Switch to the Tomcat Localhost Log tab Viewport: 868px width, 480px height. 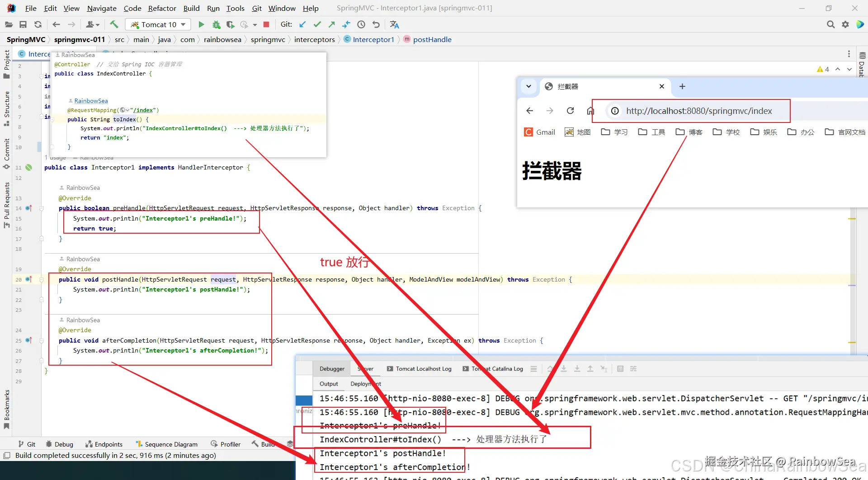pyautogui.click(x=419, y=369)
